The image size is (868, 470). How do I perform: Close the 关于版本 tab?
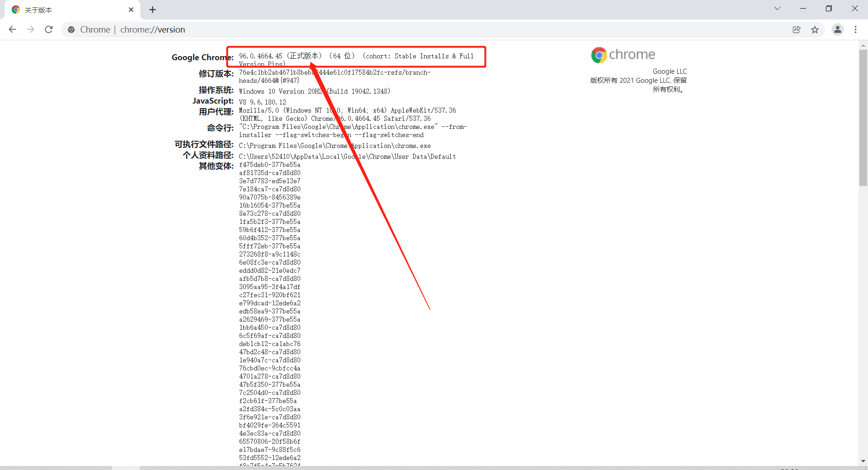pos(131,9)
